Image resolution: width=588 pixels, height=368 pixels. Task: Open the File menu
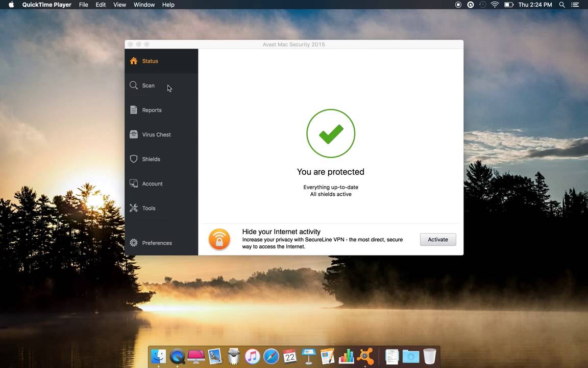(x=84, y=5)
